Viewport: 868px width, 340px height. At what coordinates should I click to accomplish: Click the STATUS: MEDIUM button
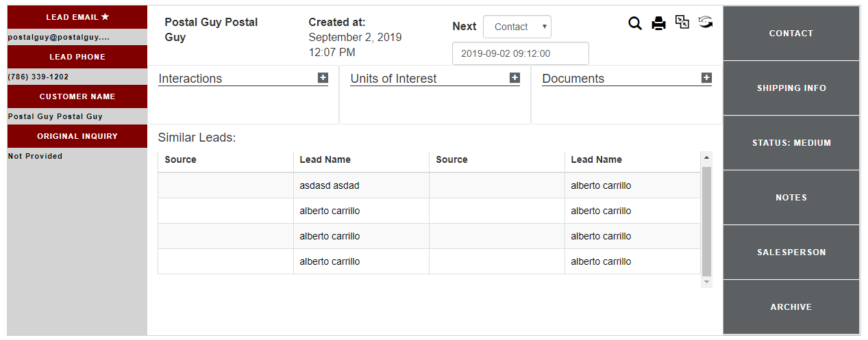[791, 143]
